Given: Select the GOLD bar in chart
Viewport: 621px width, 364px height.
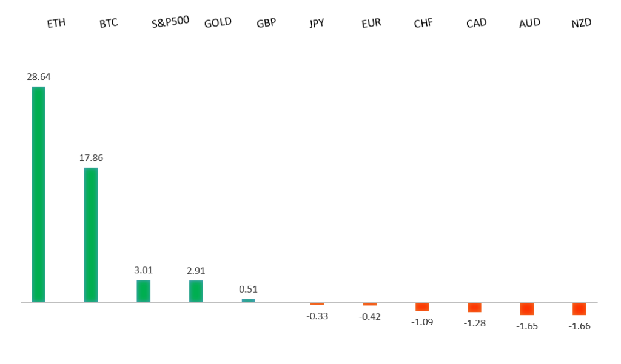Looking at the screenshot, I should (196, 291).
